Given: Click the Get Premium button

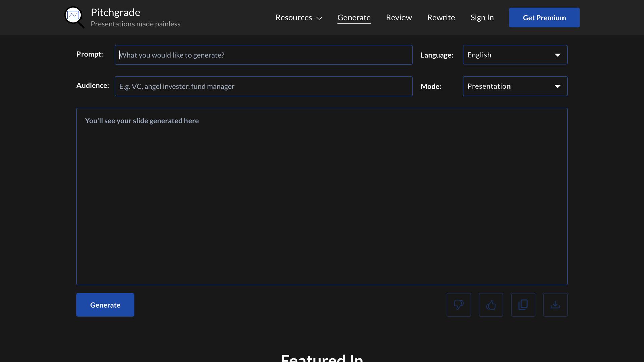Looking at the screenshot, I should tap(544, 17).
